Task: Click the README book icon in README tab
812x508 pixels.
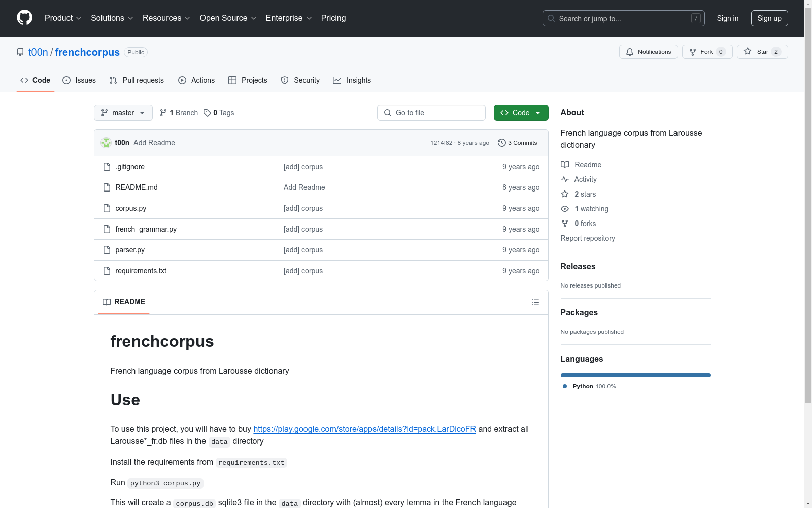Action: (107, 302)
